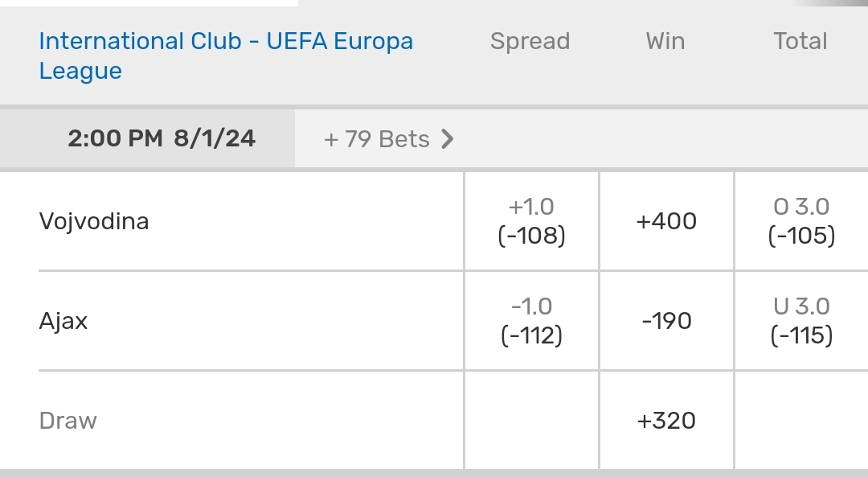Click the gray bar right of + 79 Bets

click(659, 139)
